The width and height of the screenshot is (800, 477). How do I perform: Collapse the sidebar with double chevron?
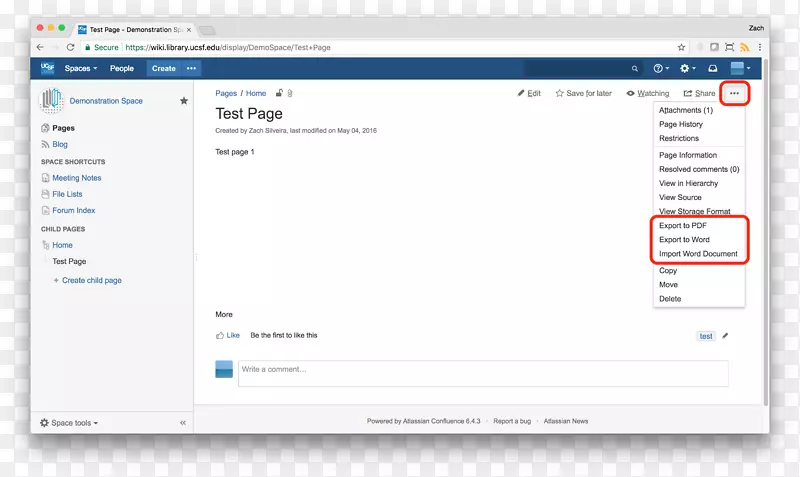point(183,423)
